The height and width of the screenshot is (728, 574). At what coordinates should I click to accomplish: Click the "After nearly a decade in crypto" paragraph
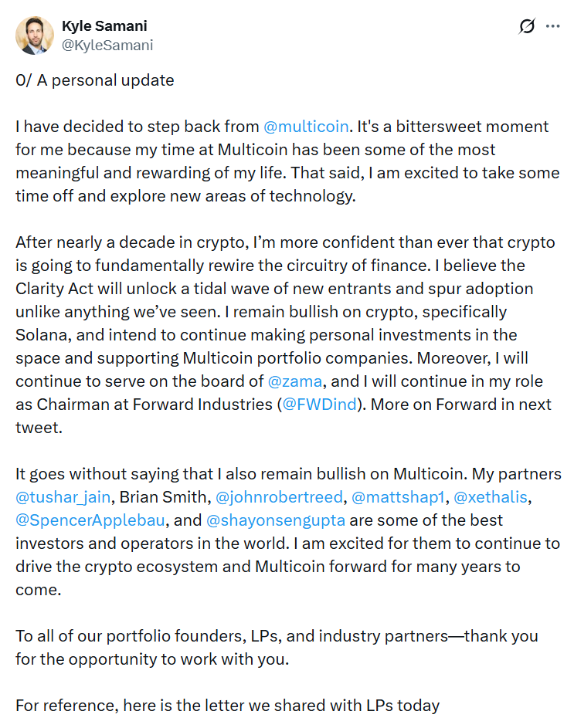click(286, 335)
